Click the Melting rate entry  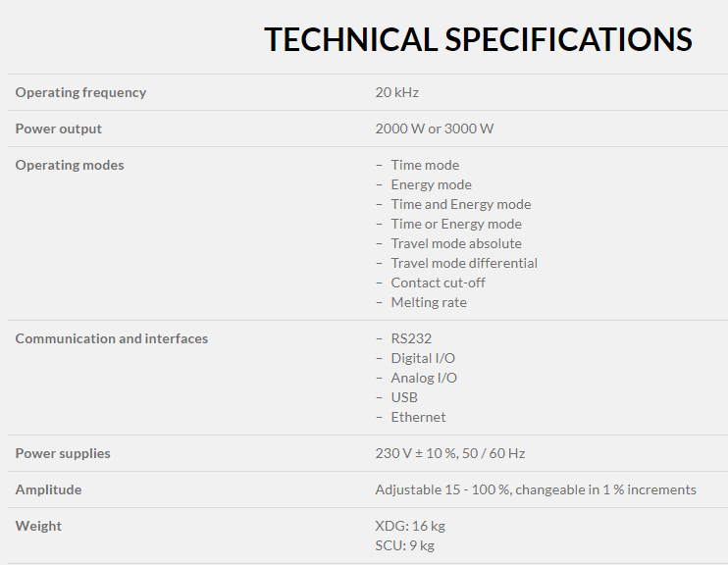click(428, 302)
